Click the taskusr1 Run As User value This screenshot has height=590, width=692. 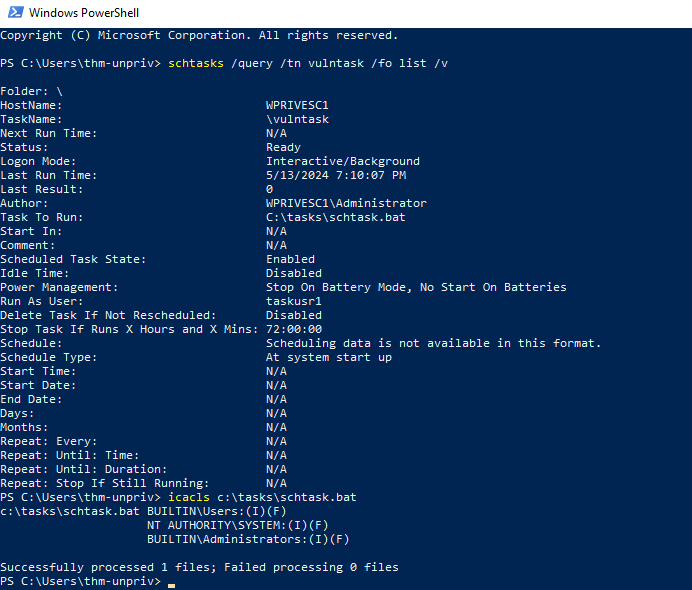click(293, 301)
